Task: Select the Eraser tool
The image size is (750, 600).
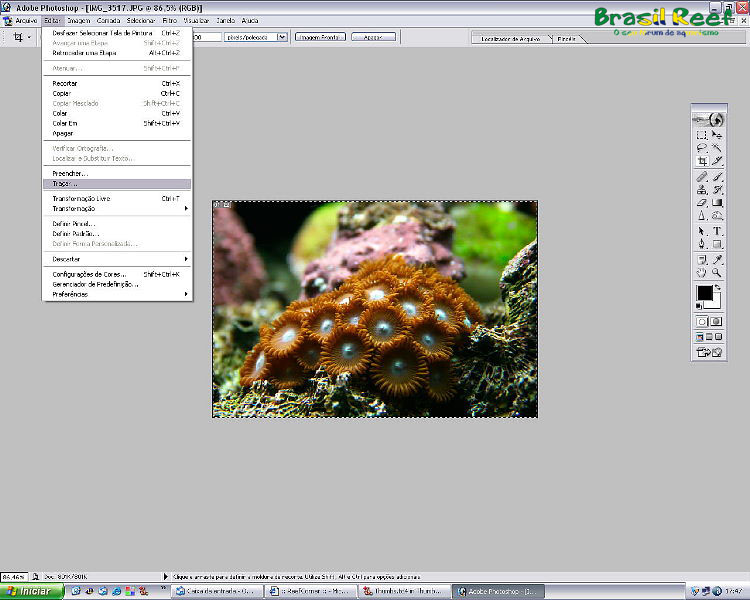Action: tap(702, 203)
